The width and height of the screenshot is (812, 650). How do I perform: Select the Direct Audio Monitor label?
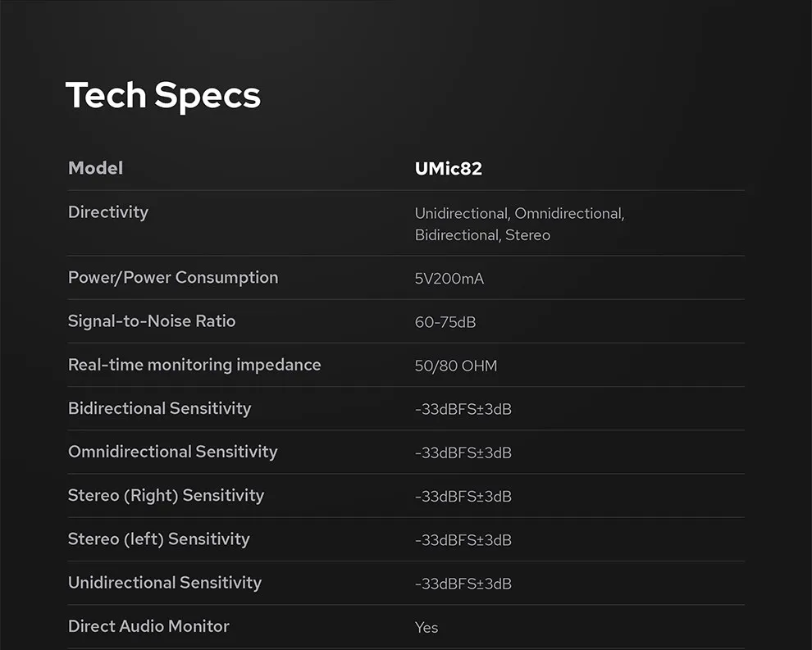[x=148, y=626]
